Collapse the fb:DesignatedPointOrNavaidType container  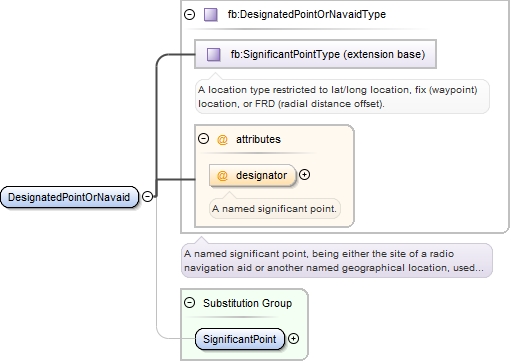[x=189, y=14]
